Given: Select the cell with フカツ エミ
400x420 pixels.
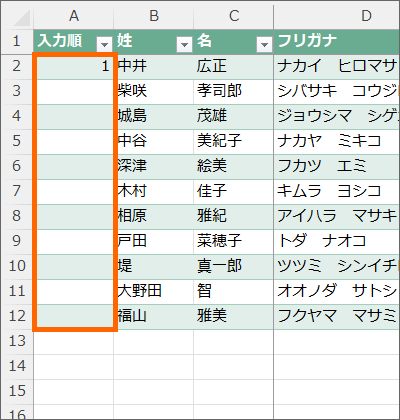Looking at the screenshot, I should click(x=337, y=166).
